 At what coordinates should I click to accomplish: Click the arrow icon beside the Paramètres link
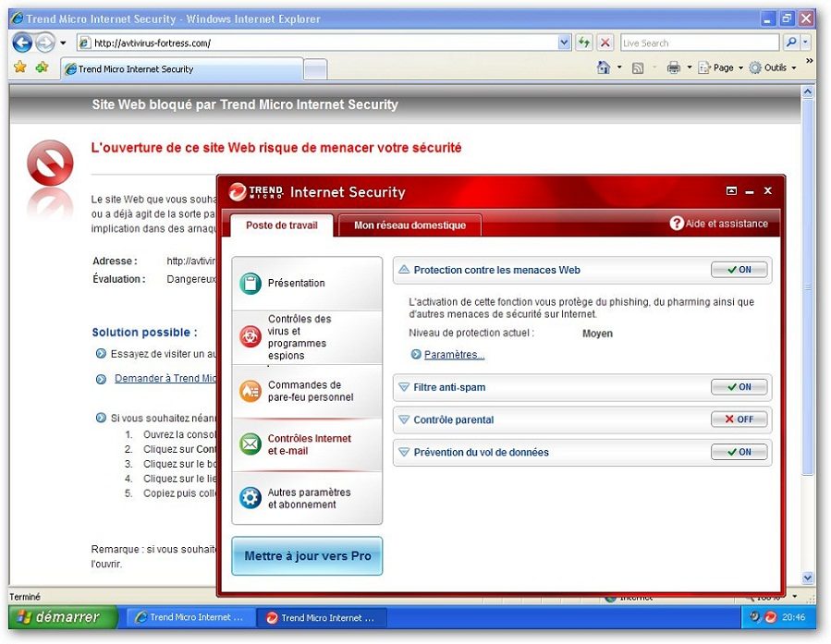[x=416, y=354]
